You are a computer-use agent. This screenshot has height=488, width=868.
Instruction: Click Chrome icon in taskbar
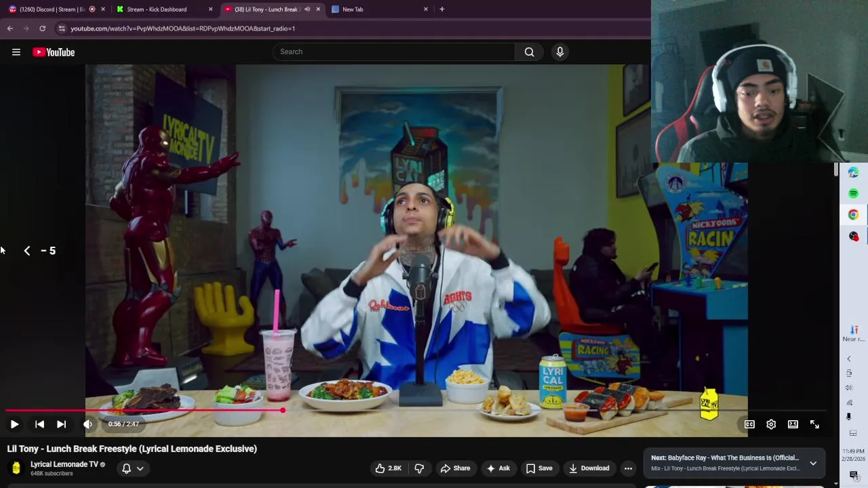click(853, 215)
